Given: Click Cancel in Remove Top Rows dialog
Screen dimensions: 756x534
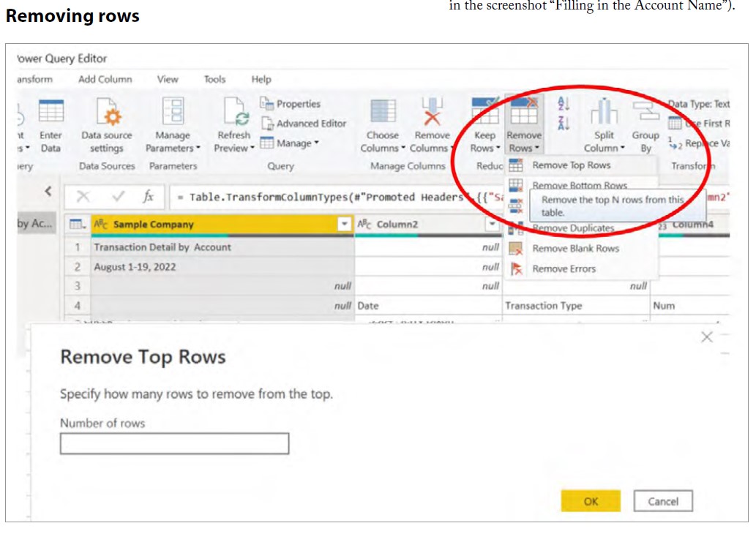Looking at the screenshot, I should (663, 501).
